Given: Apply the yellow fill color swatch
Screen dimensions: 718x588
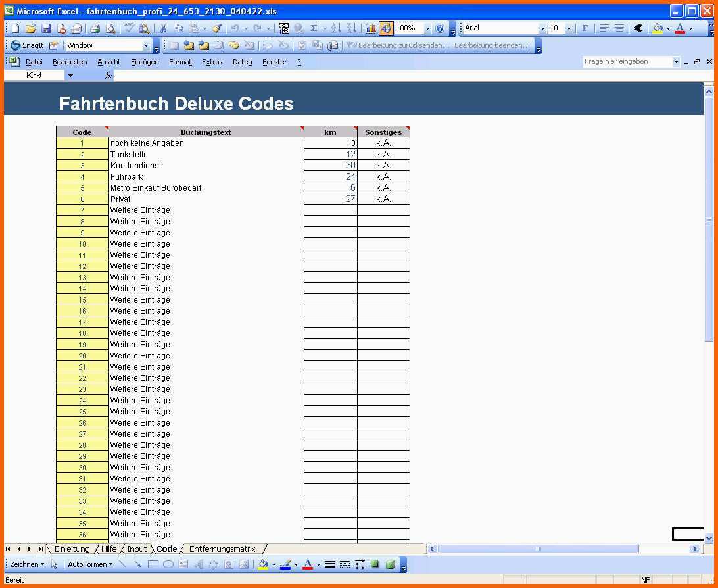Looking at the screenshot, I should 657,28.
